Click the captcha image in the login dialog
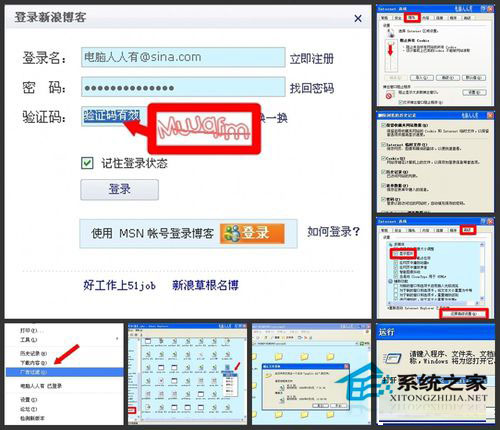Viewport: 500px width, 430px height. [204, 129]
